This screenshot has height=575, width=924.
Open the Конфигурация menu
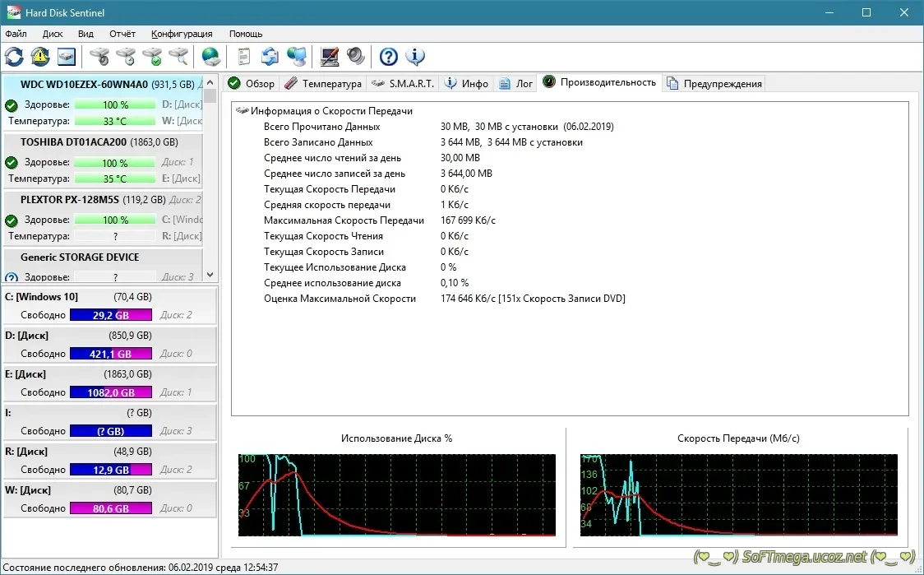click(182, 34)
